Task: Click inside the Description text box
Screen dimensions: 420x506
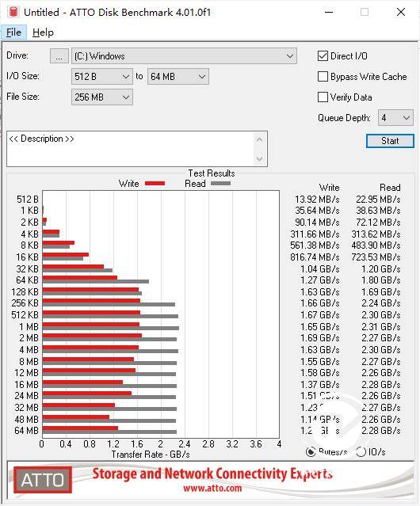Action: (131, 149)
